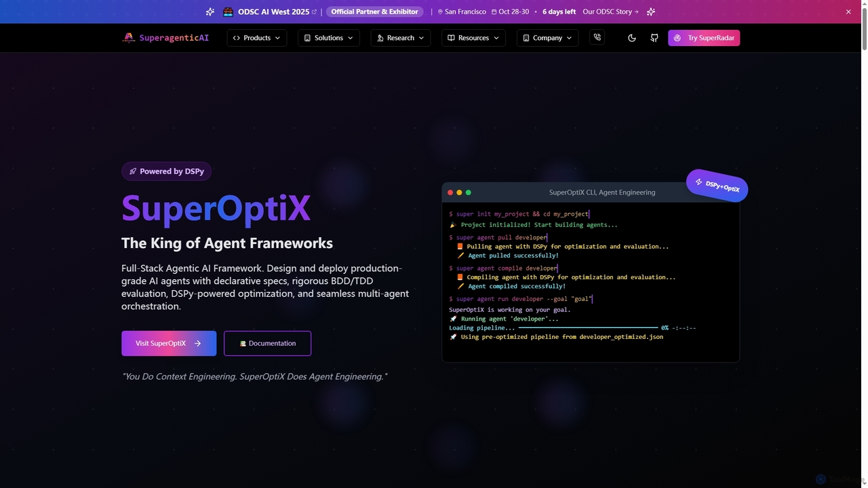Click the 'Agent compiled successfully!' line
868x488 pixels.
point(512,286)
